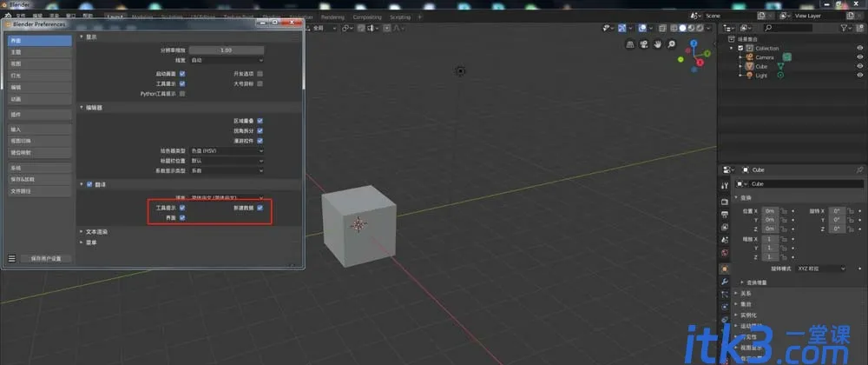Viewport: 868px width, 365px height.
Task: Select 键位映射 preferences category
Action: (x=40, y=152)
